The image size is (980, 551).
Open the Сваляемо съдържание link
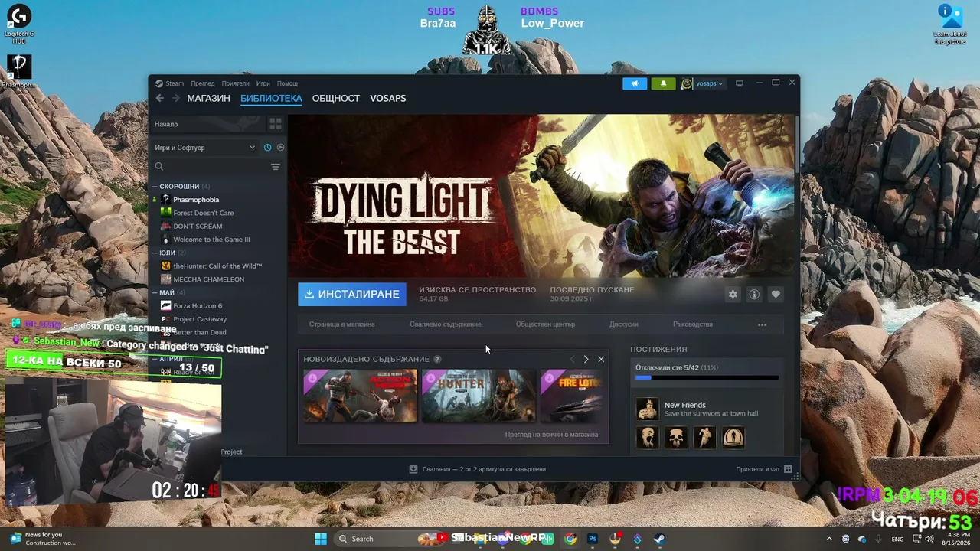(446, 324)
